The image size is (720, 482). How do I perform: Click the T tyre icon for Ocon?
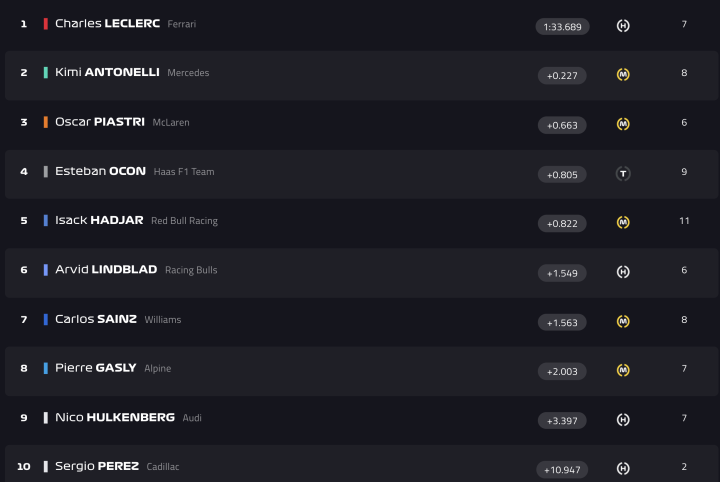click(x=623, y=174)
